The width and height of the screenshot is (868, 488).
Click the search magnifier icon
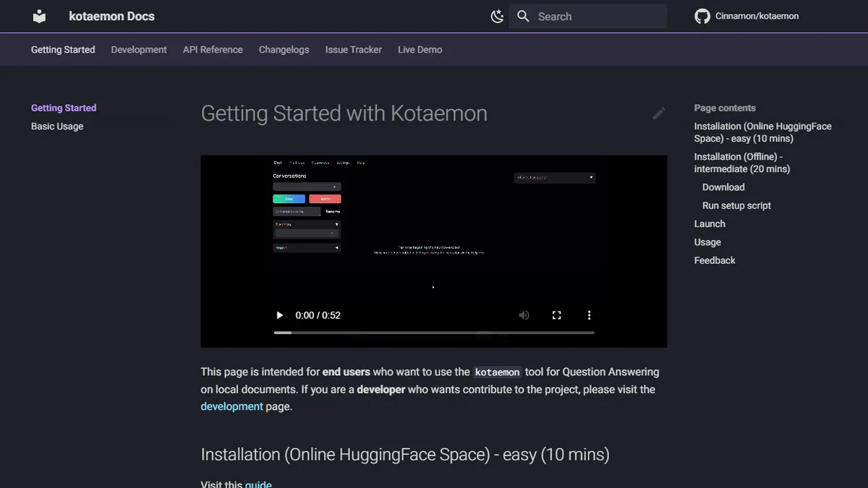pyautogui.click(x=524, y=16)
